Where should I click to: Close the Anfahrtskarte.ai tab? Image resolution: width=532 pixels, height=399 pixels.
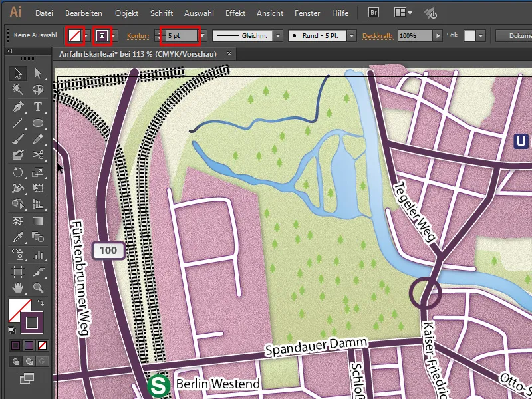(229, 54)
